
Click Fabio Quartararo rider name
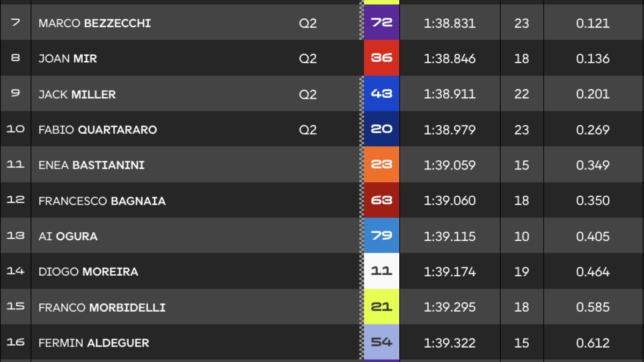(98, 130)
